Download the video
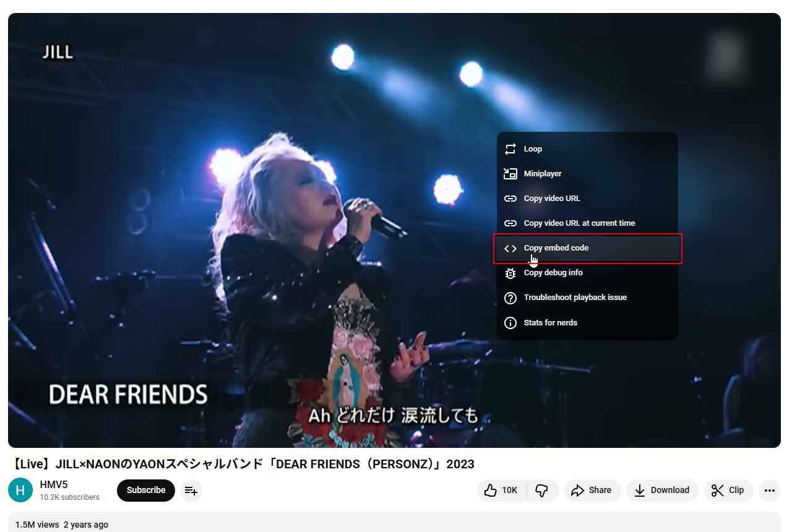The width and height of the screenshot is (792, 532). click(661, 491)
